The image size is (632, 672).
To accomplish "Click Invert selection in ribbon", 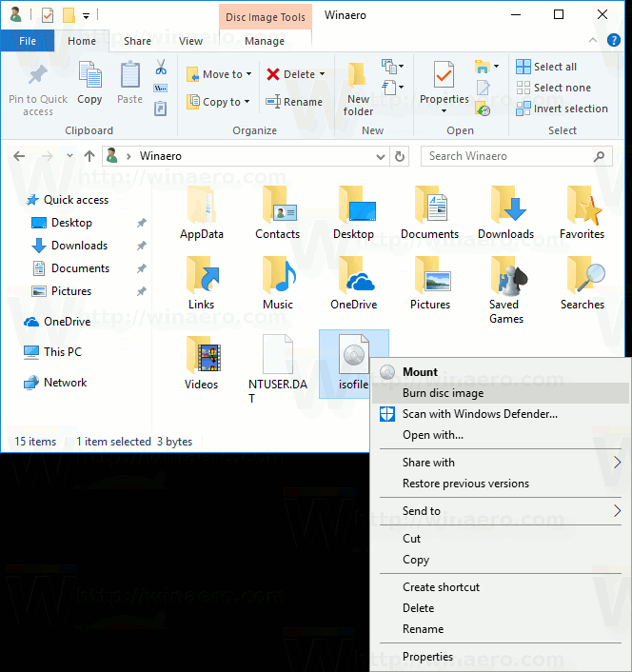I will [562, 109].
